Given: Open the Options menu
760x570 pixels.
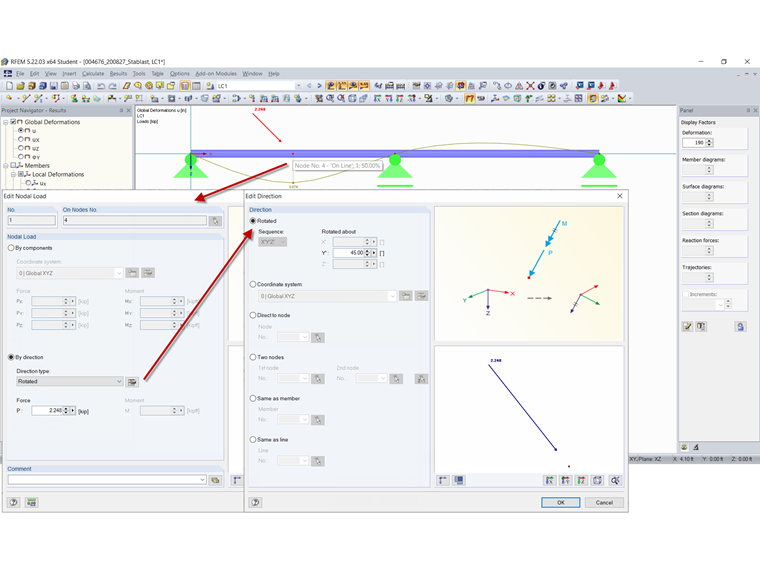Looking at the screenshot, I should (x=180, y=74).
